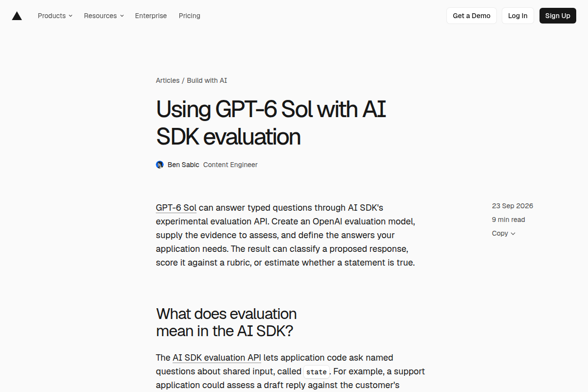This screenshot has width=588, height=392.
Task: Click the Vercel triangle logo
Action: click(x=17, y=16)
